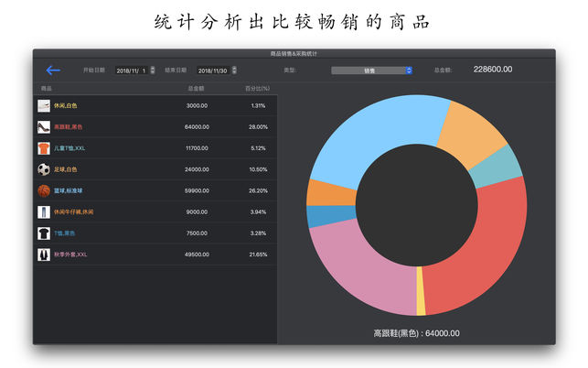Select the 儿童T恤,XXL product name

point(69,148)
